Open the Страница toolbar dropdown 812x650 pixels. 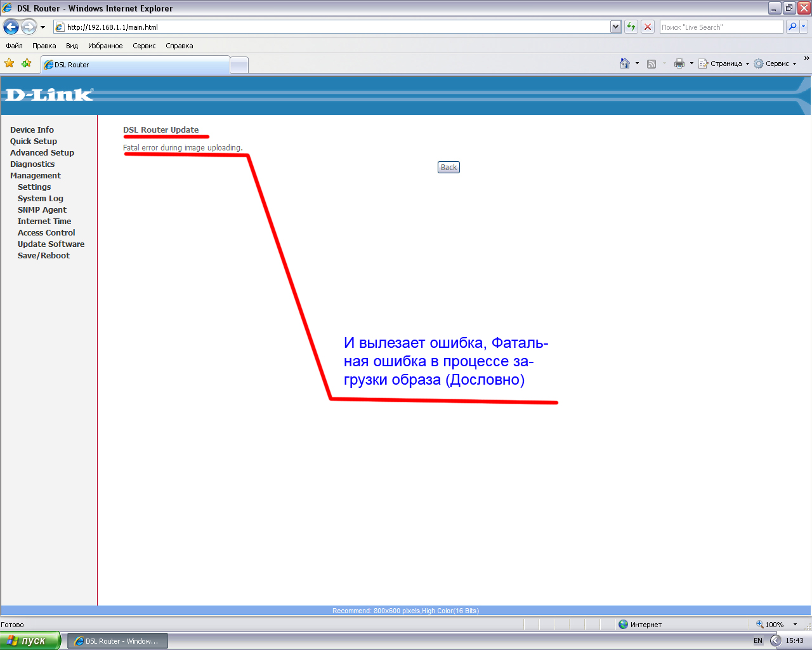[724, 63]
